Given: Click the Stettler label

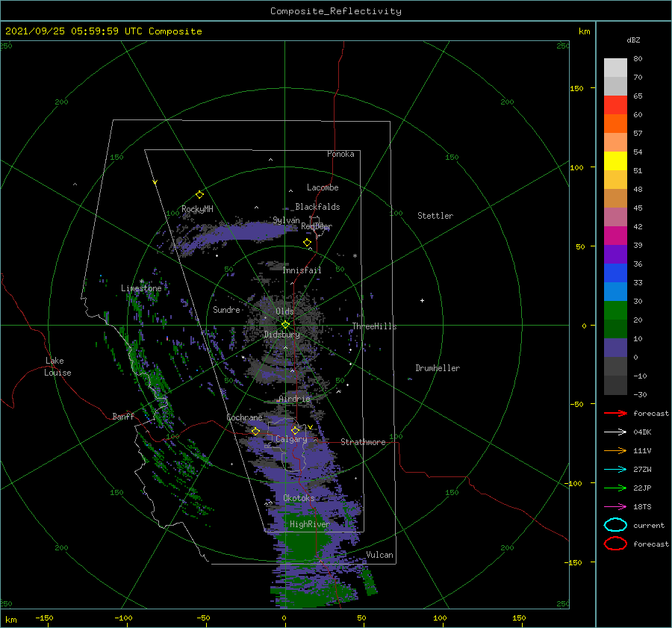Looking at the screenshot, I should coord(435,216).
